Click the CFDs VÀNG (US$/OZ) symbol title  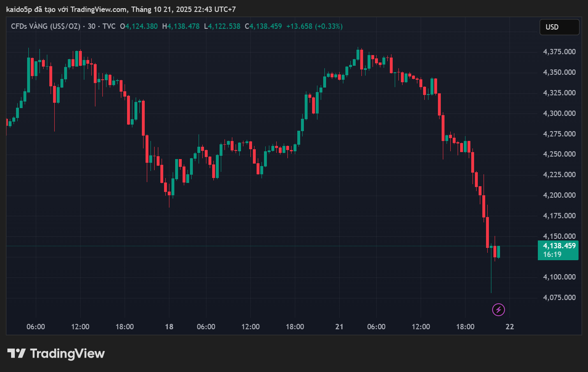tap(46, 26)
